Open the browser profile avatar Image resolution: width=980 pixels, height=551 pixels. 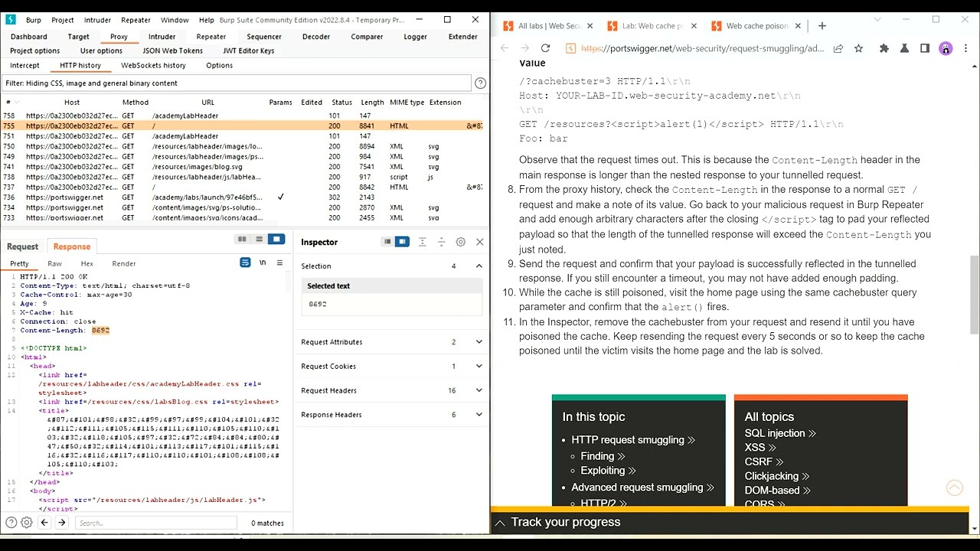tap(946, 48)
